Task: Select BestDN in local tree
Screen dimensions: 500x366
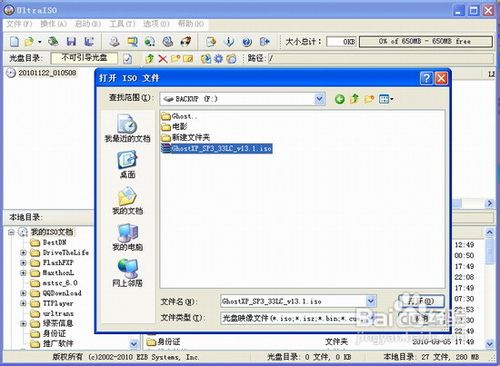Action: (x=49, y=243)
